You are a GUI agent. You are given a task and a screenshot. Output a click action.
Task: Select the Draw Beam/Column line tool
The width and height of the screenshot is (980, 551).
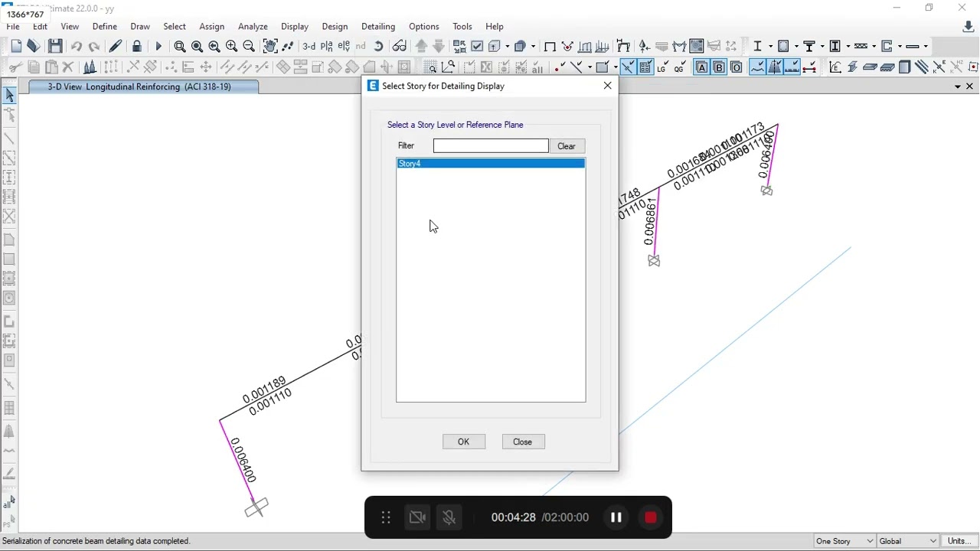[10, 139]
